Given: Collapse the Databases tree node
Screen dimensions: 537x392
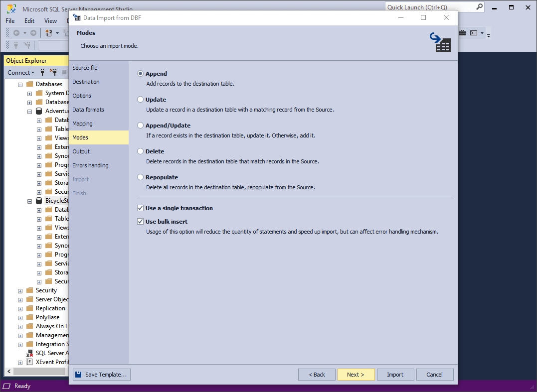Looking at the screenshot, I should [x=20, y=85].
